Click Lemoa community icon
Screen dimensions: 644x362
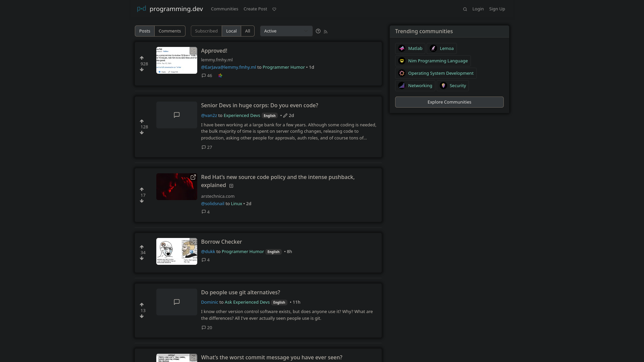click(433, 49)
